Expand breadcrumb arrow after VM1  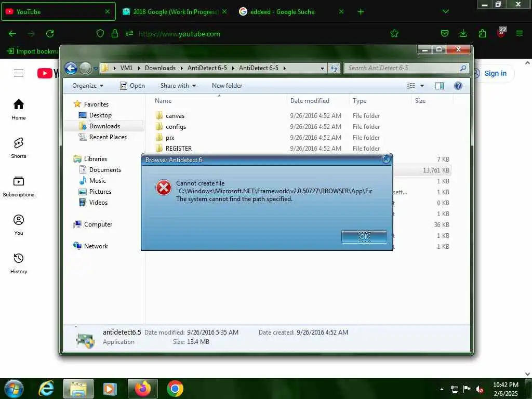tap(139, 68)
